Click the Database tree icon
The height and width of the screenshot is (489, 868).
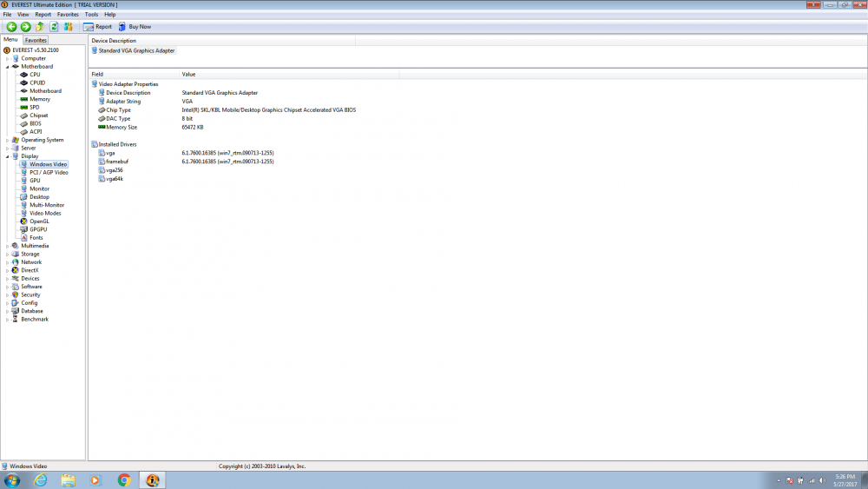pos(15,311)
